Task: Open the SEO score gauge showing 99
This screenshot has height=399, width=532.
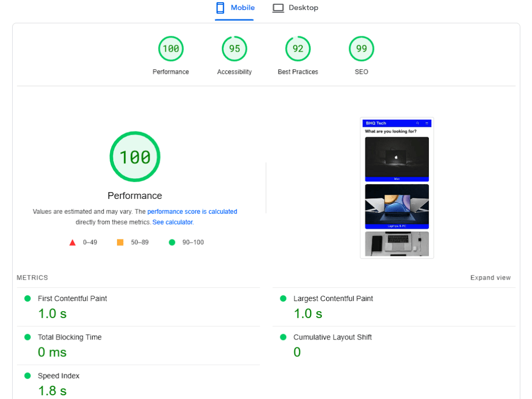Action: pyautogui.click(x=361, y=48)
